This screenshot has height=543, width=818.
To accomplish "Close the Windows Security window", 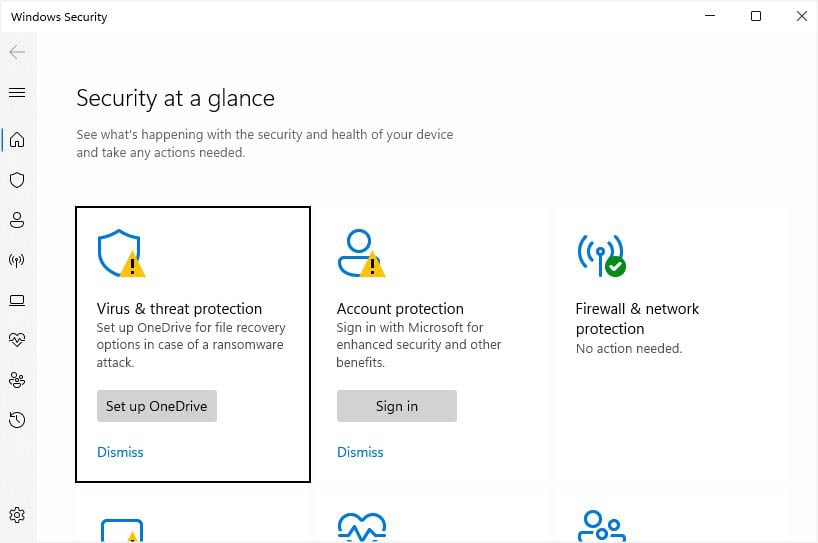I will [802, 16].
